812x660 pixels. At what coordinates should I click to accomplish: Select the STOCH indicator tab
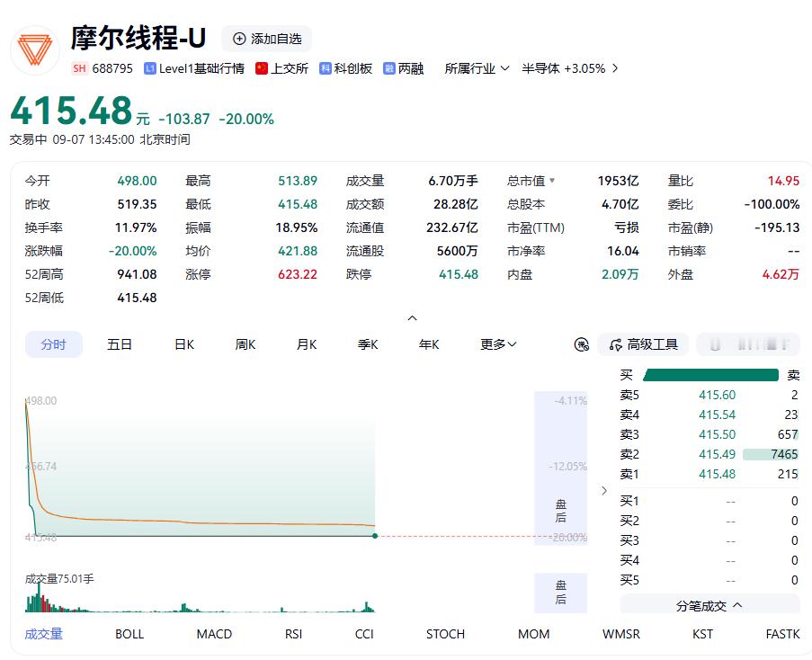[445, 634]
